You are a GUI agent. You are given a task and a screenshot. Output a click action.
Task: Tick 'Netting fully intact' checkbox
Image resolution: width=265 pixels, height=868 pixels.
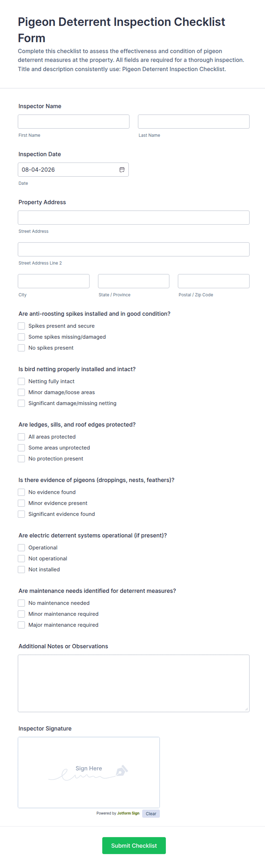(x=21, y=381)
